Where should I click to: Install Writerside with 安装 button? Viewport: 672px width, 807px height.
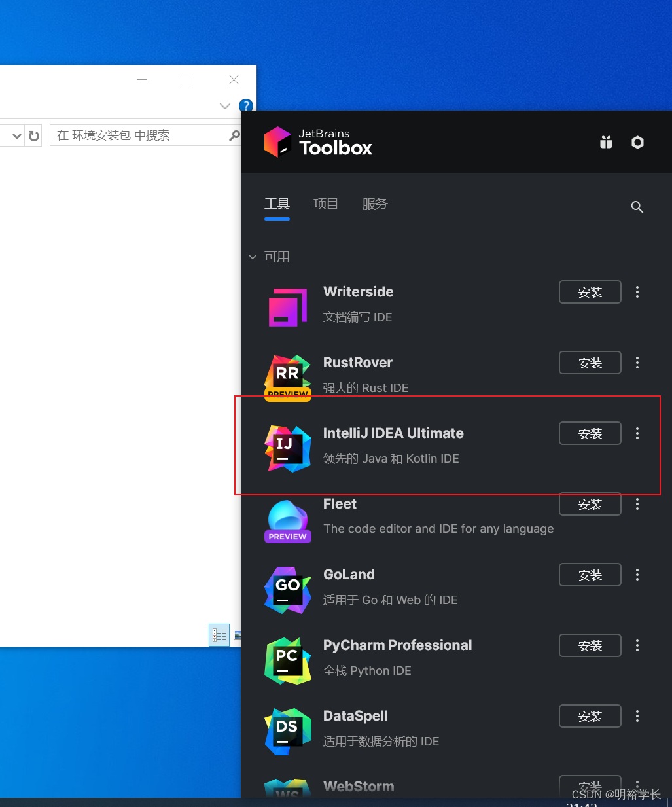click(x=590, y=292)
